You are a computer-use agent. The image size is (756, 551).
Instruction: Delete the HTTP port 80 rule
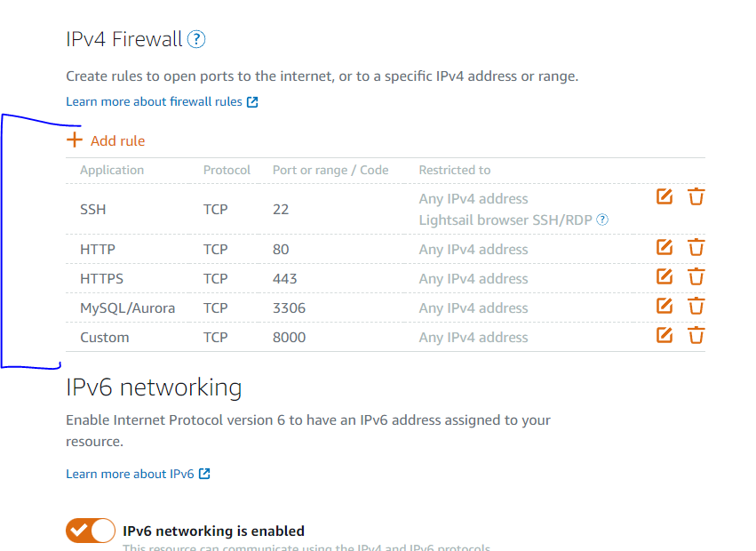click(696, 248)
